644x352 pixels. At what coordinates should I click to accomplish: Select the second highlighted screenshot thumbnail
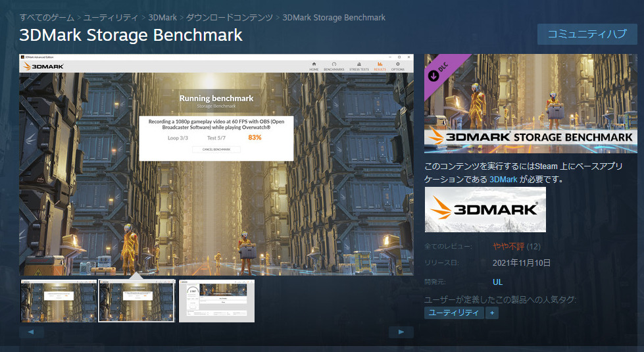coord(137,301)
